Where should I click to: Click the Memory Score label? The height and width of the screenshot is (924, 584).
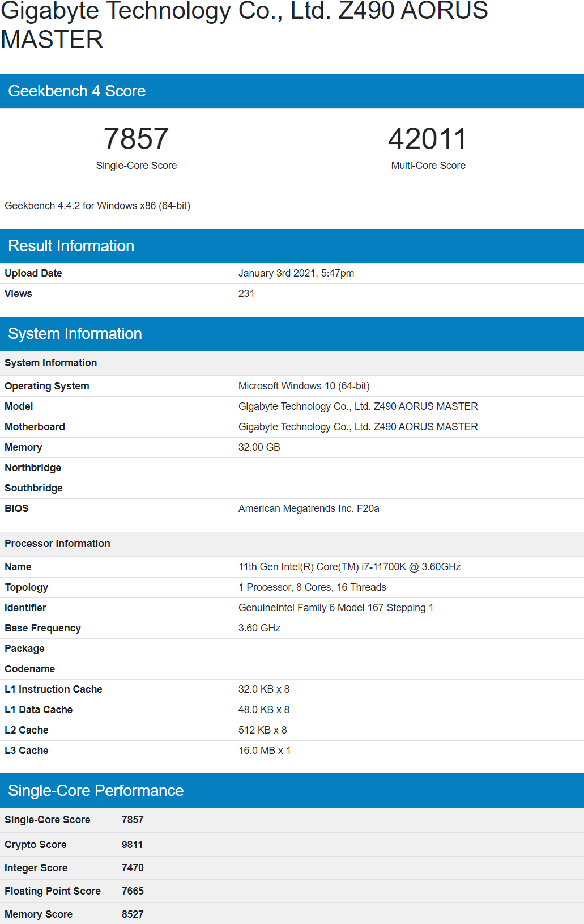pyautogui.click(x=39, y=914)
